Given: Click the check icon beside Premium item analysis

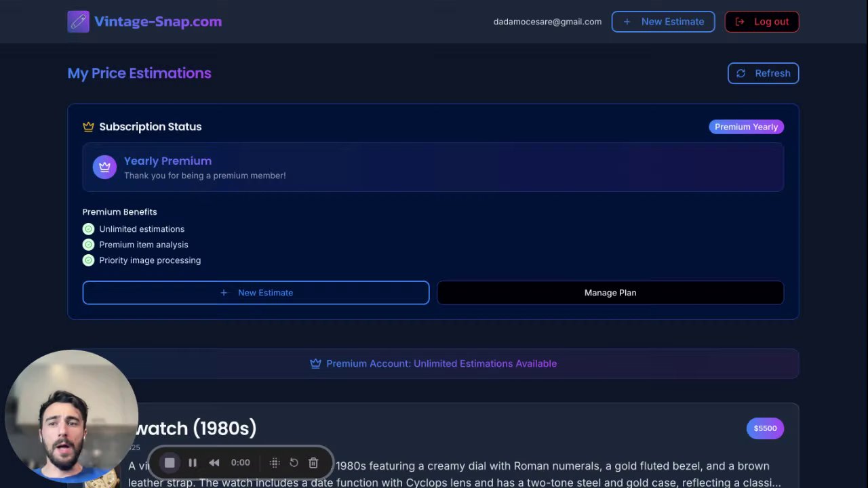Looking at the screenshot, I should pos(88,245).
